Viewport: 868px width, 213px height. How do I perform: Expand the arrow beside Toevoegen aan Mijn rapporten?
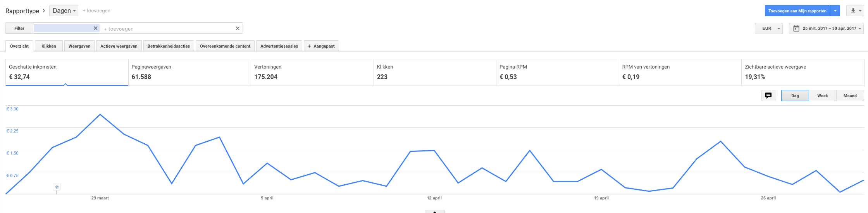pyautogui.click(x=835, y=11)
